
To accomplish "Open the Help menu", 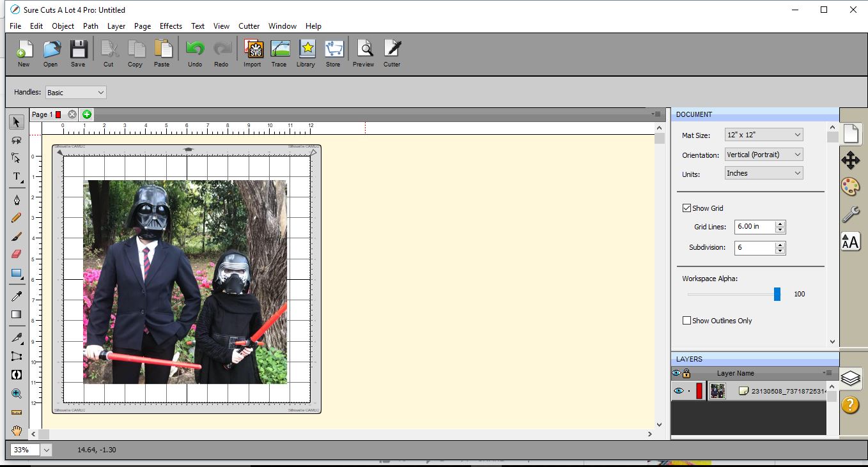I will click(x=313, y=26).
